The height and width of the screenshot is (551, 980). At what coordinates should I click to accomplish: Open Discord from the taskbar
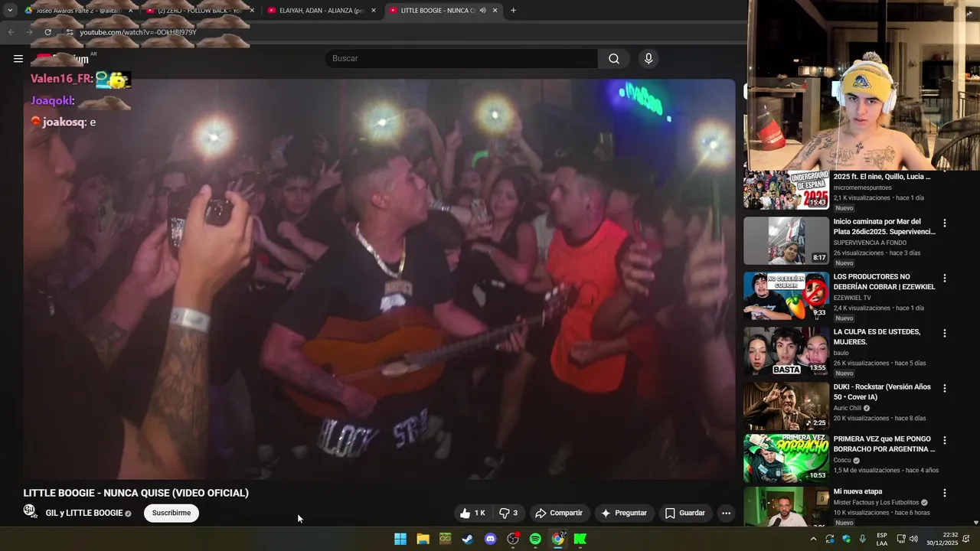[491, 539]
